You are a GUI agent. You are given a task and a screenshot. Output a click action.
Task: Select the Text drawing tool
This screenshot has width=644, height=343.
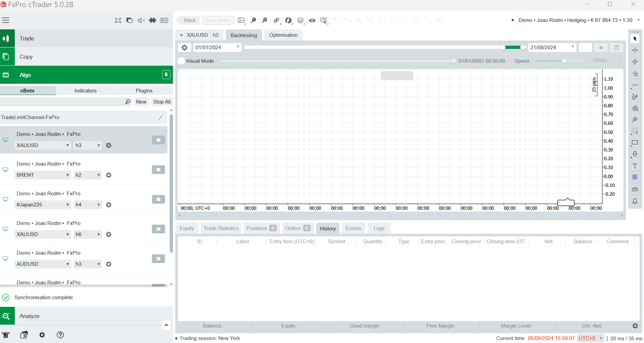coord(635,166)
